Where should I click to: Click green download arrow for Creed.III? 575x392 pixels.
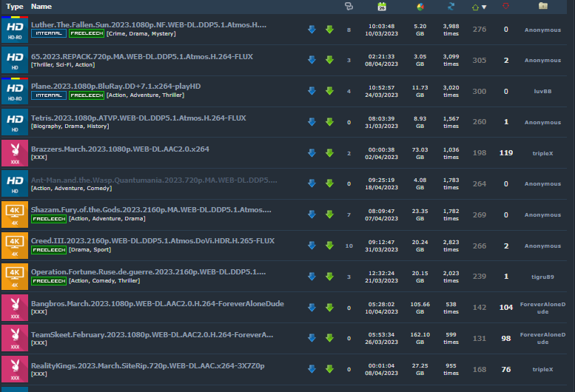coord(329,246)
